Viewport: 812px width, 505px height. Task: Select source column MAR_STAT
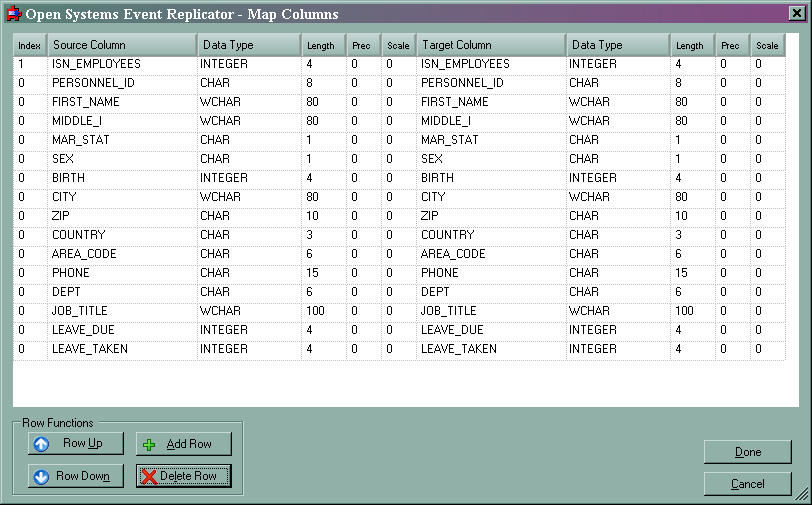[x=122, y=140]
